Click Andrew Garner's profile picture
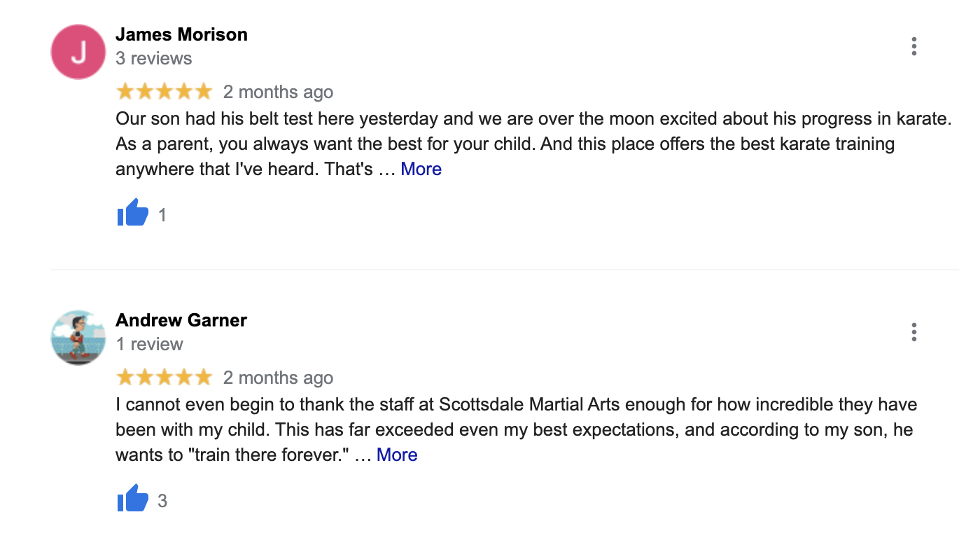 pos(78,338)
